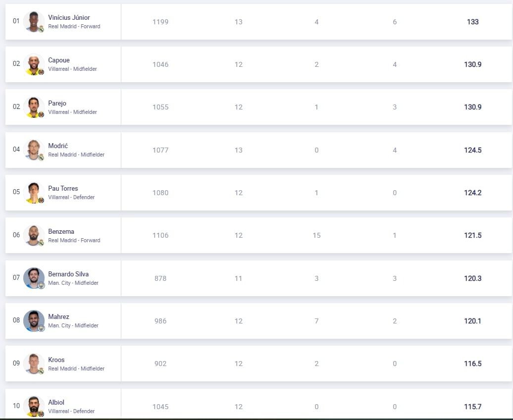Click the Man. City badge on Bernardo Silva
The image size is (513, 420).
point(41,285)
